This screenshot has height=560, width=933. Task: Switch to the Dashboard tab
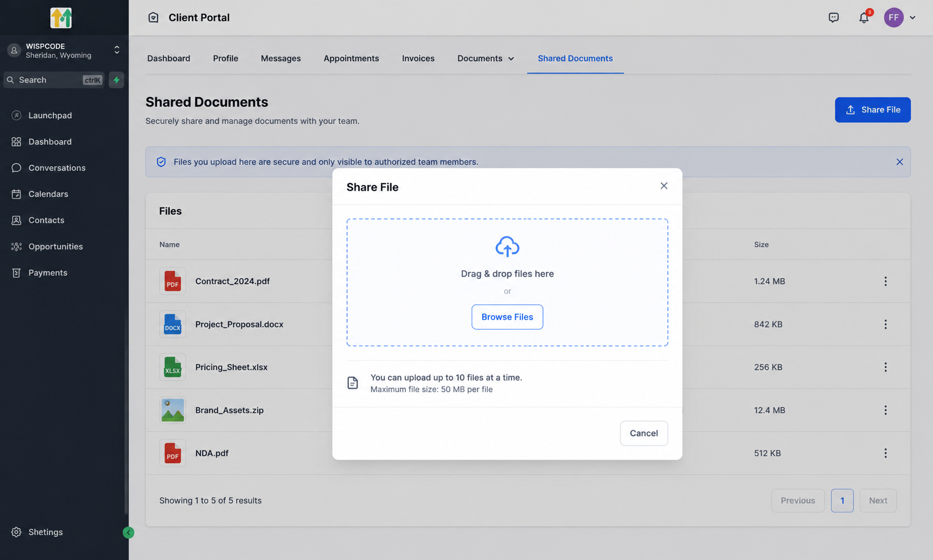(x=168, y=58)
